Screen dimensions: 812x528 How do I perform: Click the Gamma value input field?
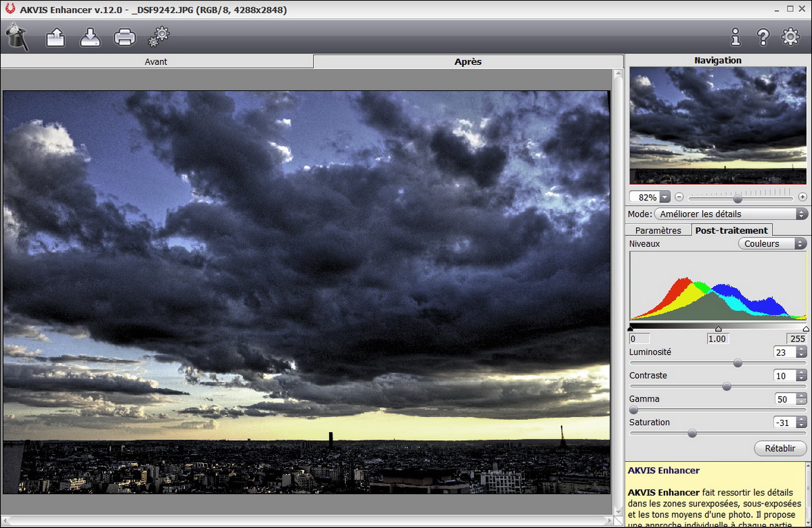(x=784, y=399)
